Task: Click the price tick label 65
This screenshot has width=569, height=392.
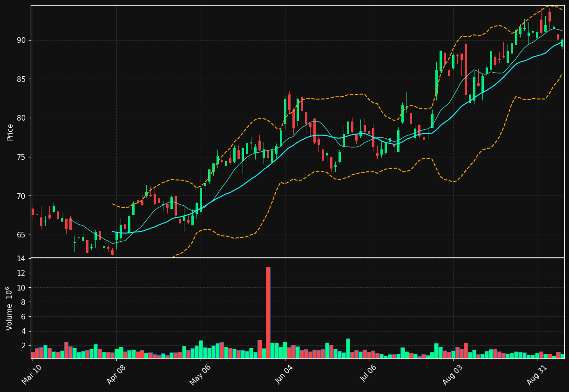Action: pyautogui.click(x=21, y=235)
